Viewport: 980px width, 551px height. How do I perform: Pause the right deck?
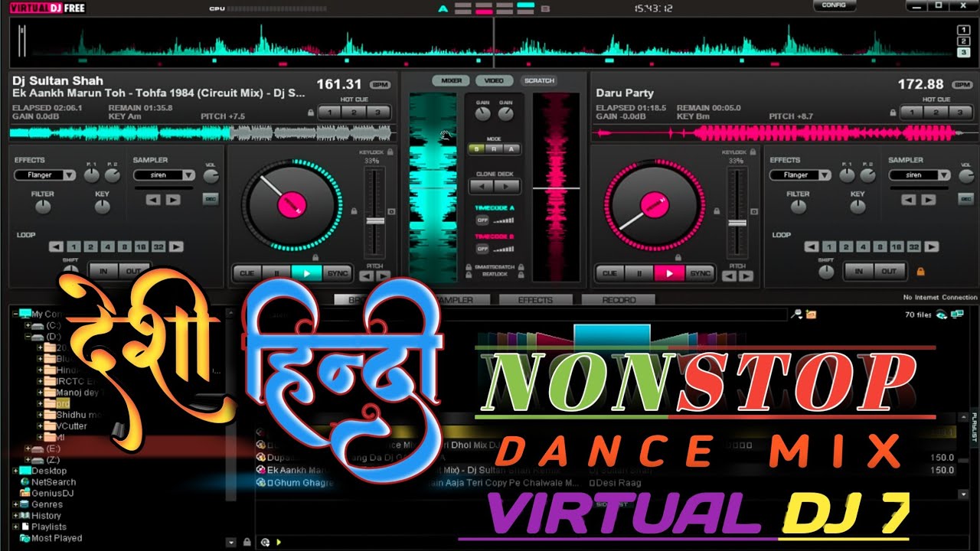pyautogui.click(x=639, y=272)
